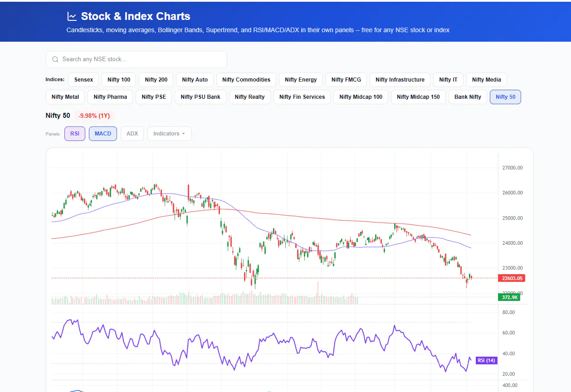
Task: Click the -9.98% (1Y) return badge
Action: 94,116
